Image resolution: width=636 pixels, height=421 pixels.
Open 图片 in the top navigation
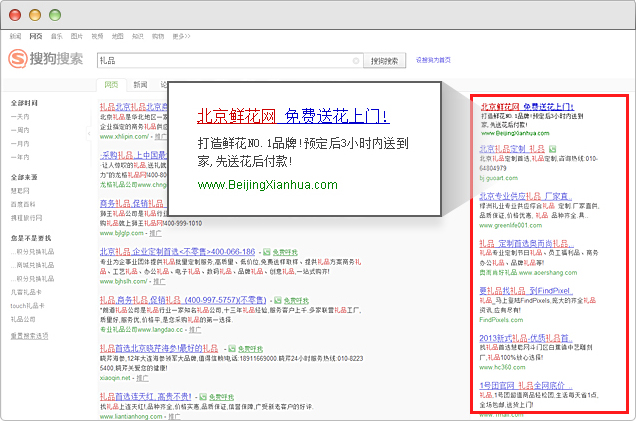coord(76,35)
